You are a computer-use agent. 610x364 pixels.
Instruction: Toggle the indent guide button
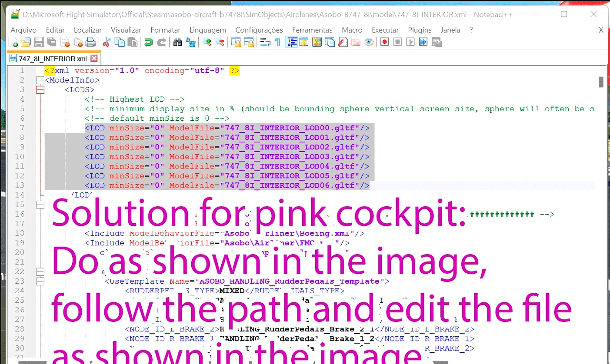pyautogui.click(x=291, y=42)
